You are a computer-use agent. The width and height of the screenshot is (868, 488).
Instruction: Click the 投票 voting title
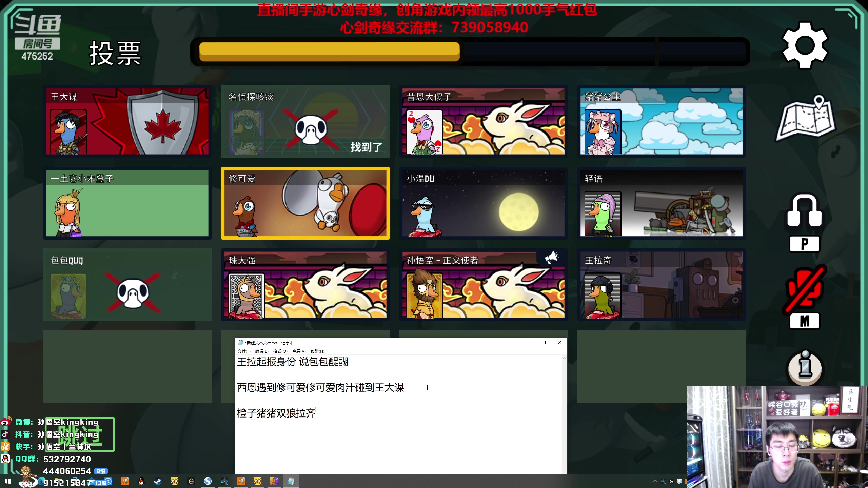115,53
